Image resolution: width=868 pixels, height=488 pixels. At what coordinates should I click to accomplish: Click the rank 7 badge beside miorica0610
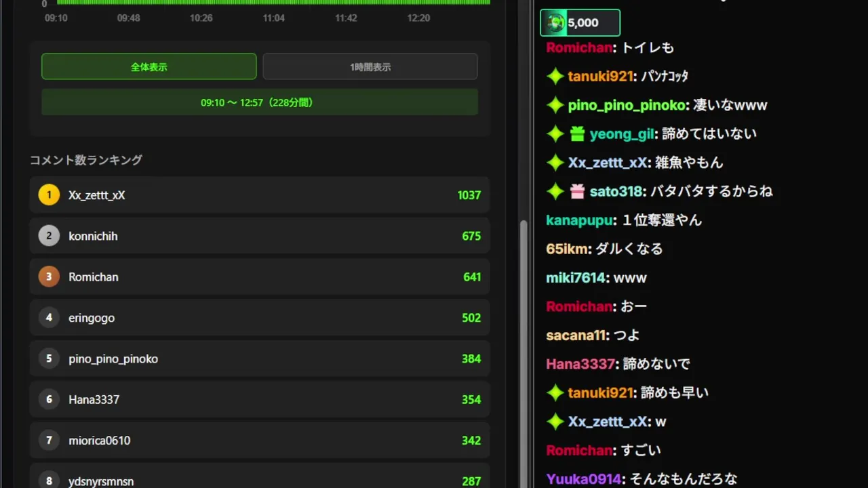click(49, 441)
